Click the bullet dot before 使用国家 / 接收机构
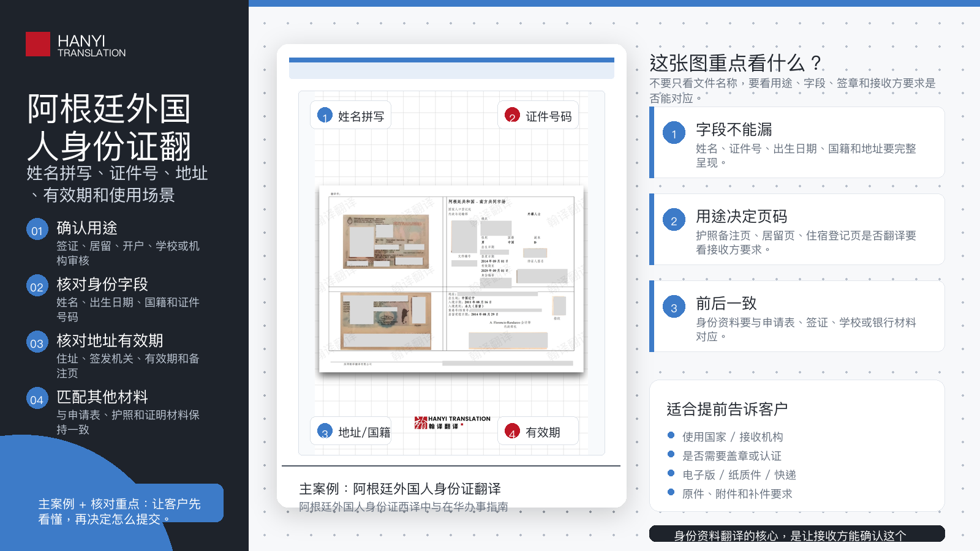Screen dimensions: 980x551 point(671,436)
